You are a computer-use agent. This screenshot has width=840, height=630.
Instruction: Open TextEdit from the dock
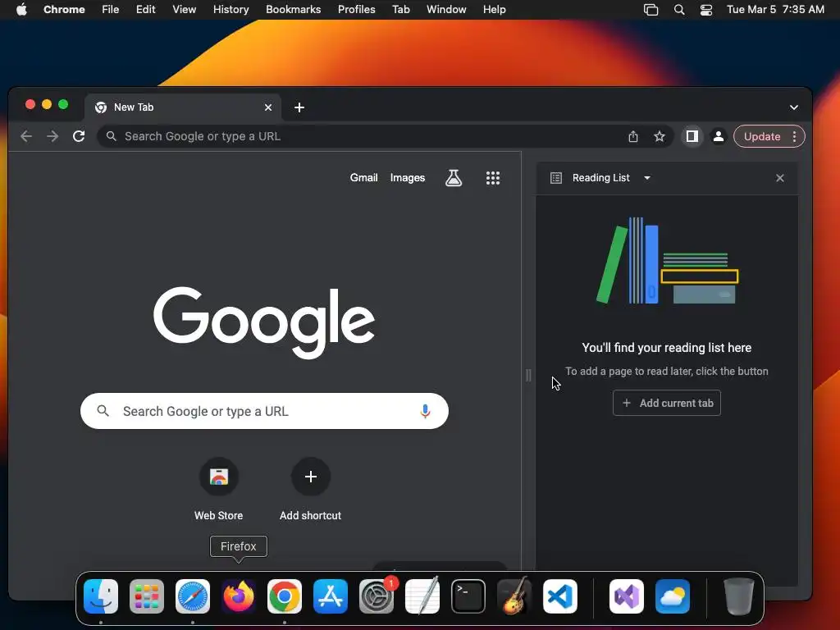[x=422, y=596]
